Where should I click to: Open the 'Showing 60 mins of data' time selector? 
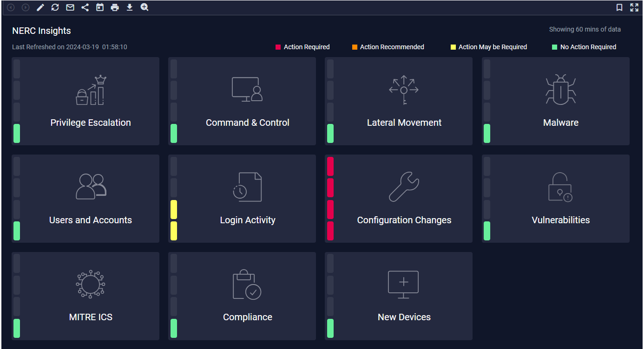(585, 29)
